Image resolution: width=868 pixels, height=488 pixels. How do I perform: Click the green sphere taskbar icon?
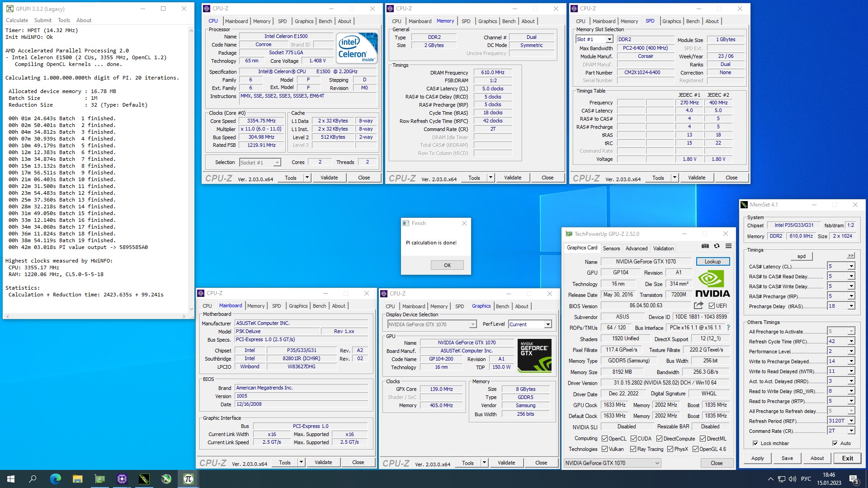pyautogui.click(x=166, y=479)
